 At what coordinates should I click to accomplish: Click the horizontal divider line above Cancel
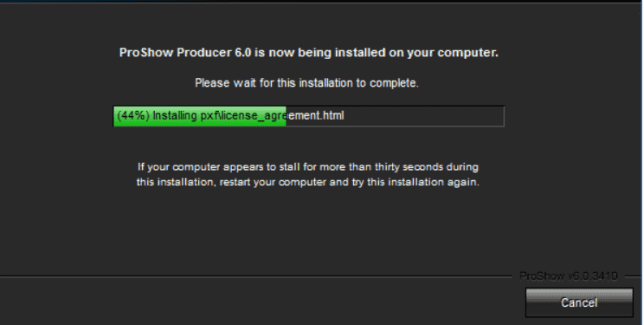pos(255,276)
